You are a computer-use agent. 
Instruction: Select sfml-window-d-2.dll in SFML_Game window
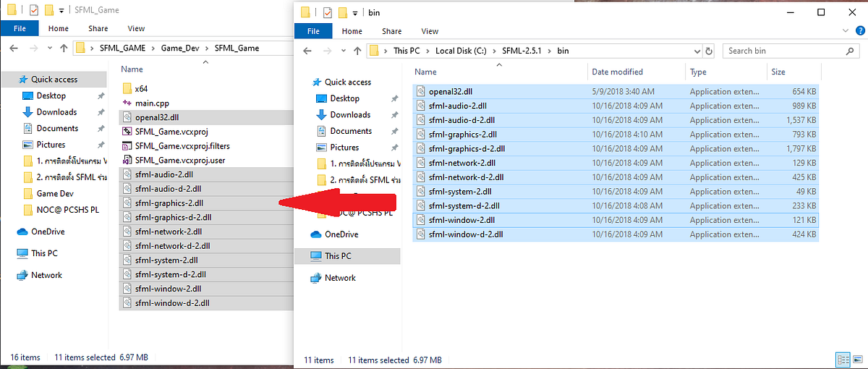click(x=206, y=303)
